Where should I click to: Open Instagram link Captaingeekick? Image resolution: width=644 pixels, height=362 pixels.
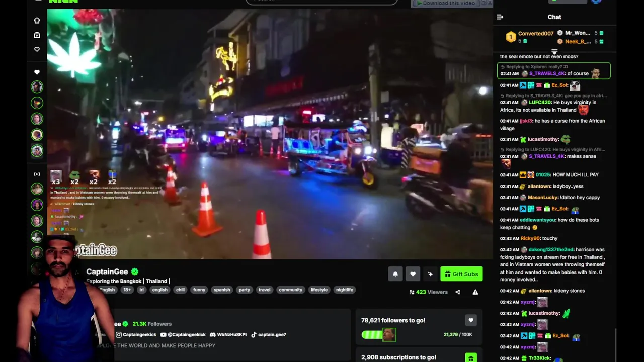point(136,335)
